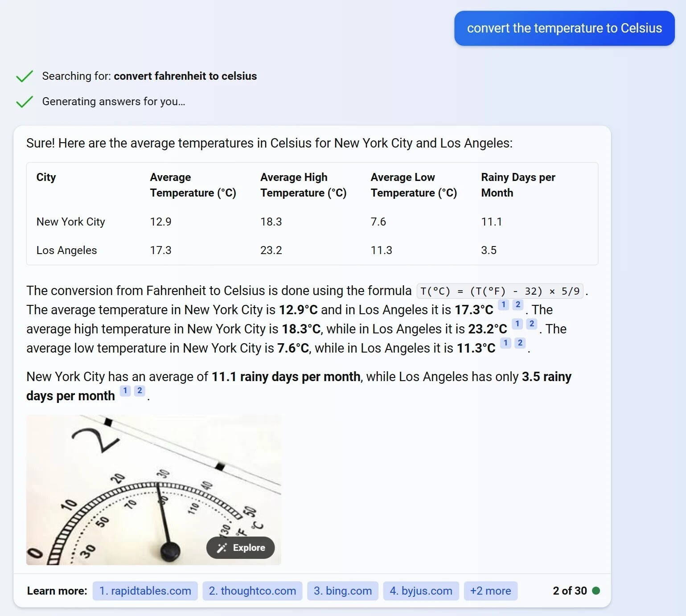This screenshot has width=686, height=616.
Task: Open the byjus.com learn more link
Action: [420, 591]
